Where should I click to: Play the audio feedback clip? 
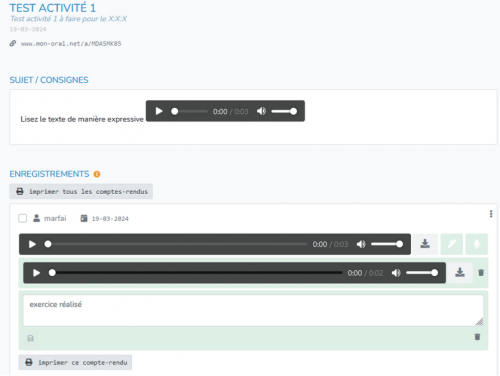(x=37, y=273)
